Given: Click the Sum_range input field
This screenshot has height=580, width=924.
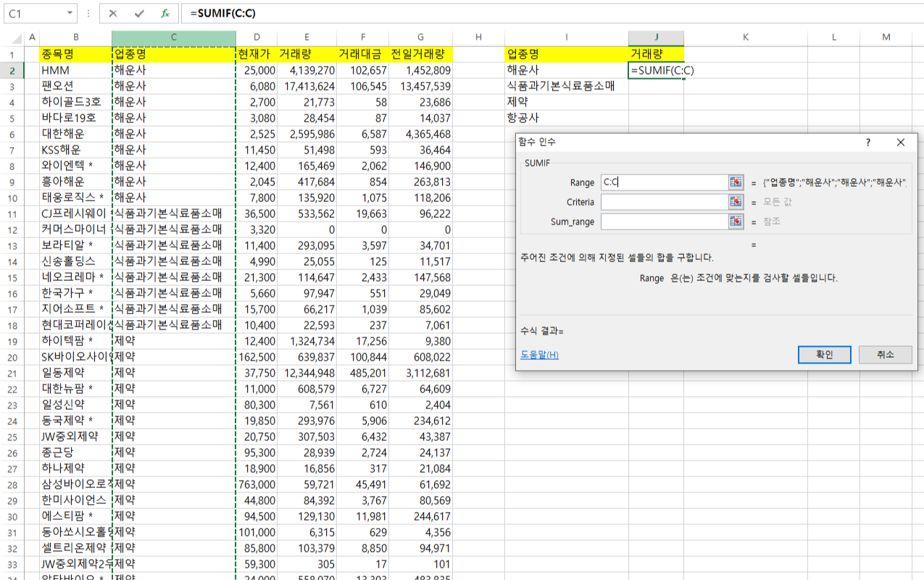Looking at the screenshot, I should pyautogui.click(x=664, y=222).
